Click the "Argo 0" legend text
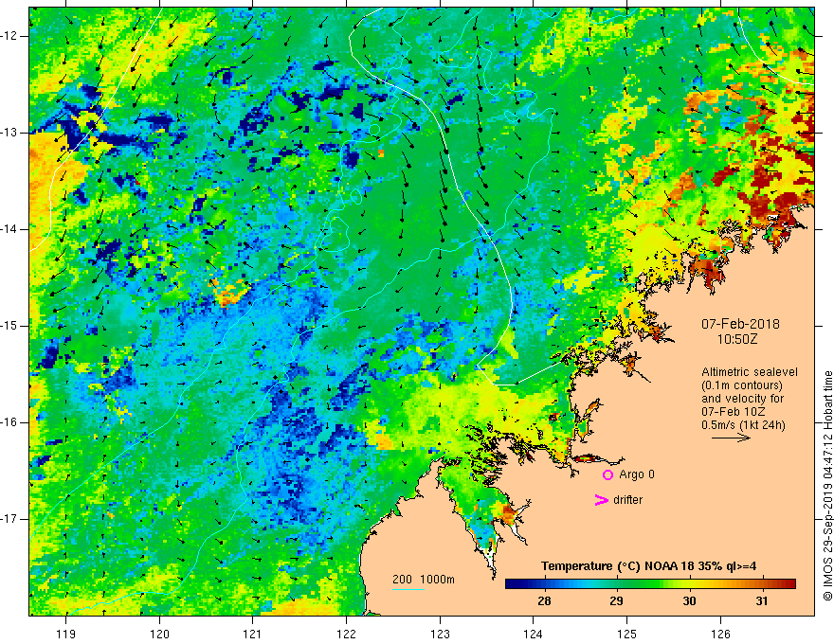Screen dimensions: 834x644 click(637, 474)
